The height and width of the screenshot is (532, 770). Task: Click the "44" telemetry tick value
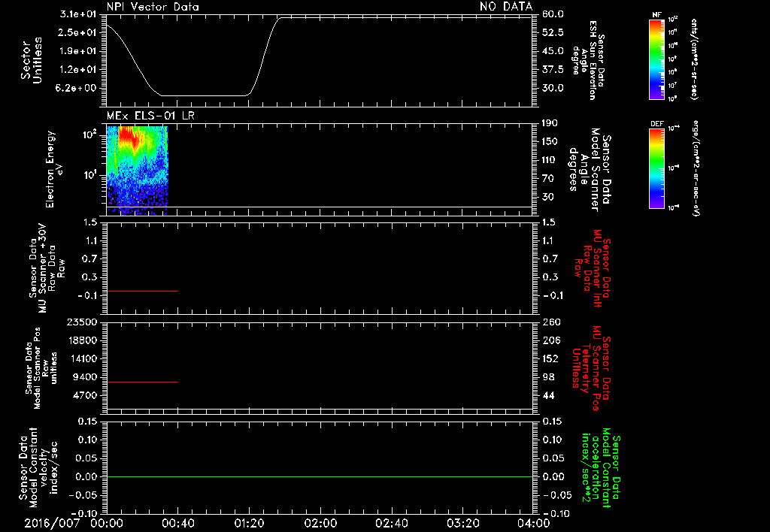pos(548,395)
